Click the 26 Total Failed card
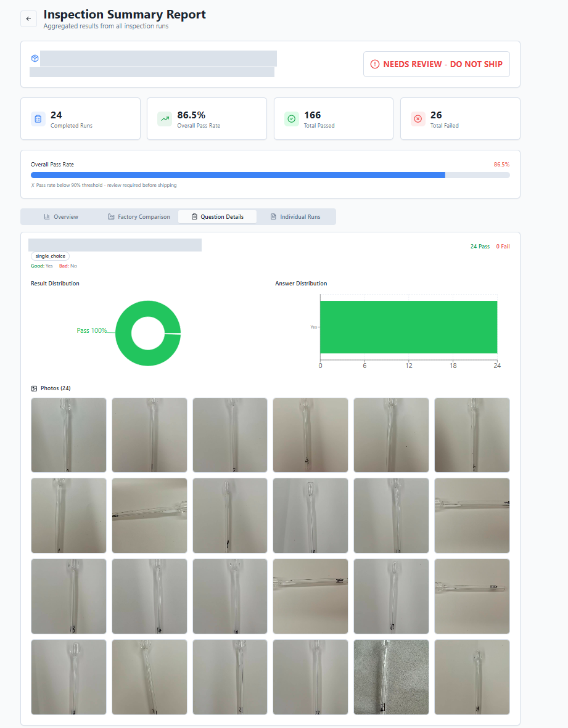Viewport: 568px width, 728px height. 460,119
